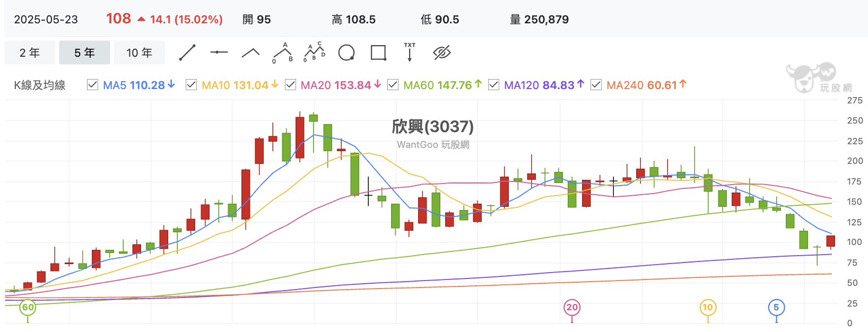The image size is (868, 332).
Task: Pick the ABCD pattern drawing tool
Action: click(314, 51)
